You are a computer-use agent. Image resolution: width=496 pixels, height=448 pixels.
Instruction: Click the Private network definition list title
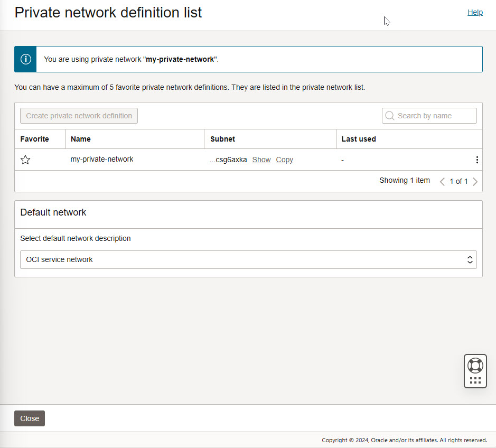coord(108,13)
